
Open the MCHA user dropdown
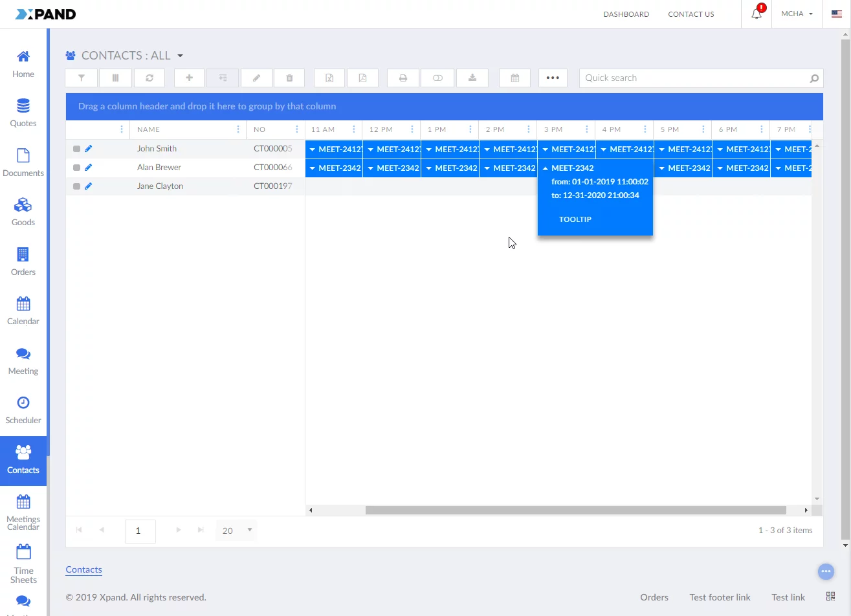(797, 14)
